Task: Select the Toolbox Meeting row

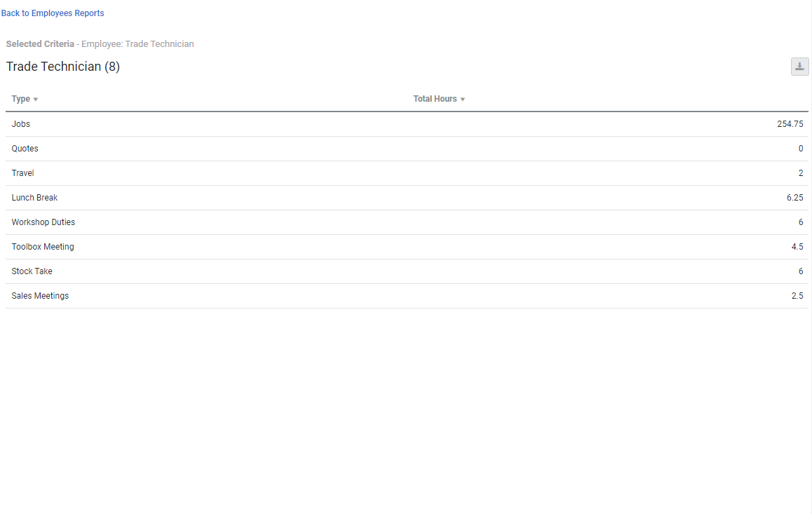Action: pos(43,246)
